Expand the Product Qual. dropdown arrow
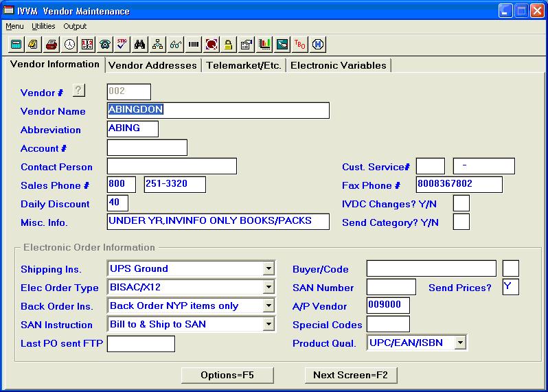Viewport: 548px width, 392px height. (x=460, y=343)
